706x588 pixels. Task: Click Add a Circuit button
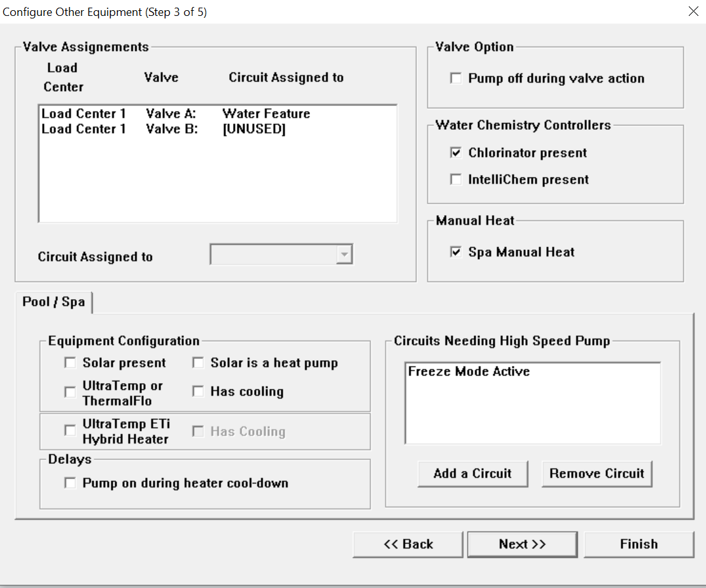(x=473, y=473)
